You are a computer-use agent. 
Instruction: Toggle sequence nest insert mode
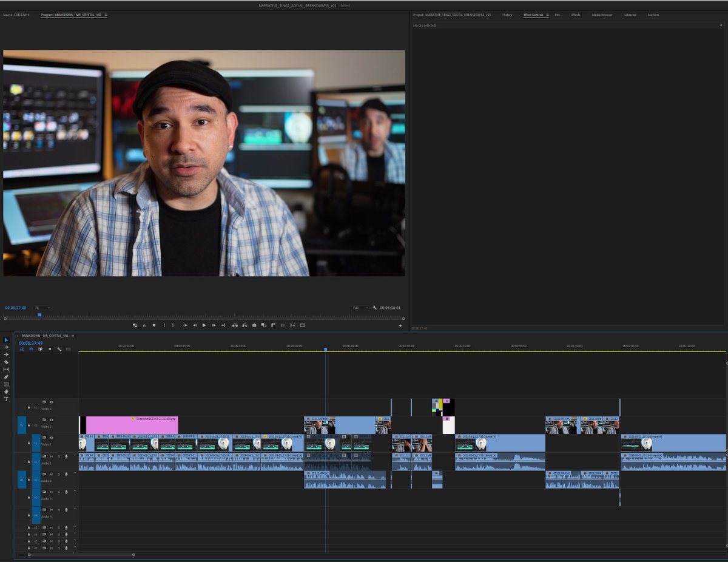point(22,349)
